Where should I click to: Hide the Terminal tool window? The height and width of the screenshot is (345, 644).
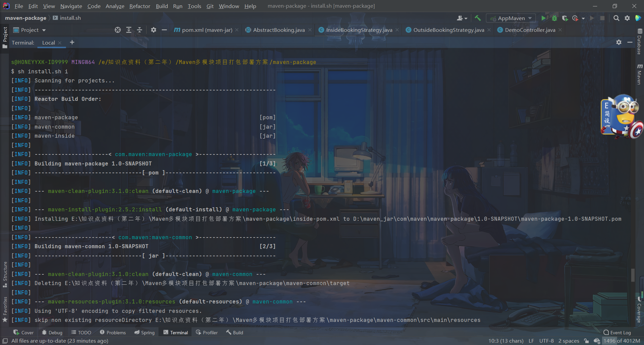630,42
